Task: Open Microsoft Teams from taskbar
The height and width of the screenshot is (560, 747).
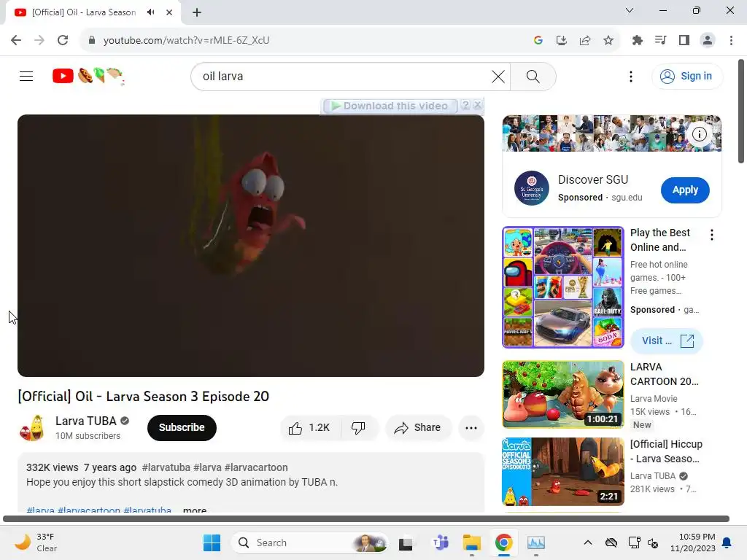Action: tap(441, 542)
